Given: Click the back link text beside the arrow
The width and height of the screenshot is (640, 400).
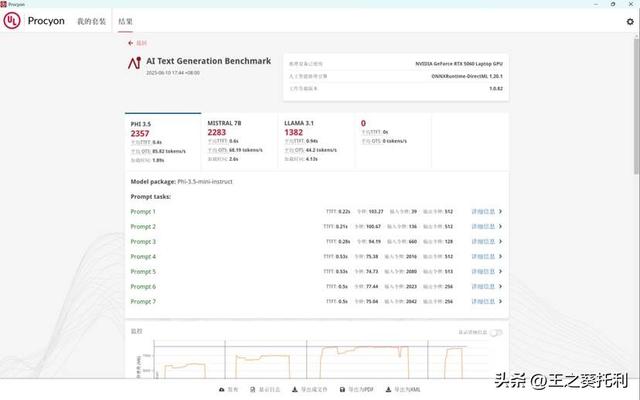Looking at the screenshot, I should pyautogui.click(x=141, y=43).
